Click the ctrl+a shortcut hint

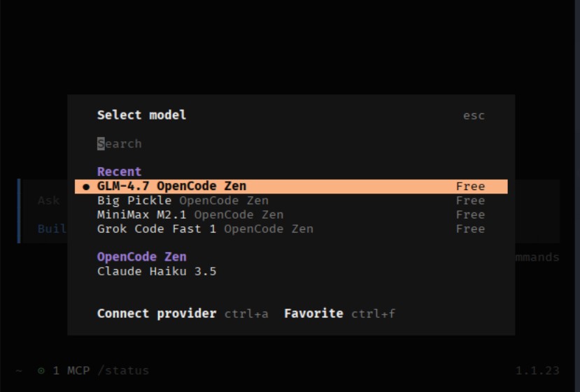point(246,314)
